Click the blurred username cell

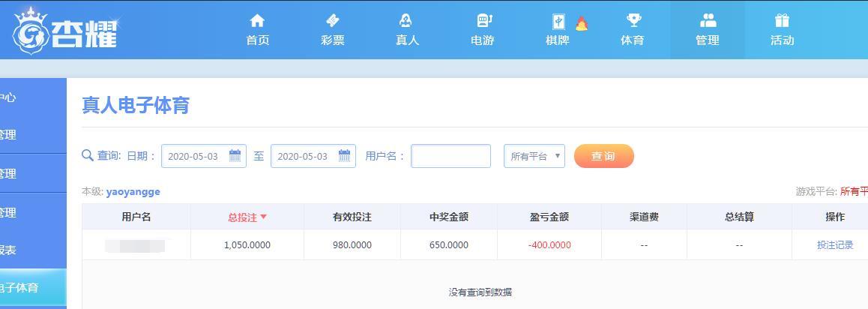point(135,246)
